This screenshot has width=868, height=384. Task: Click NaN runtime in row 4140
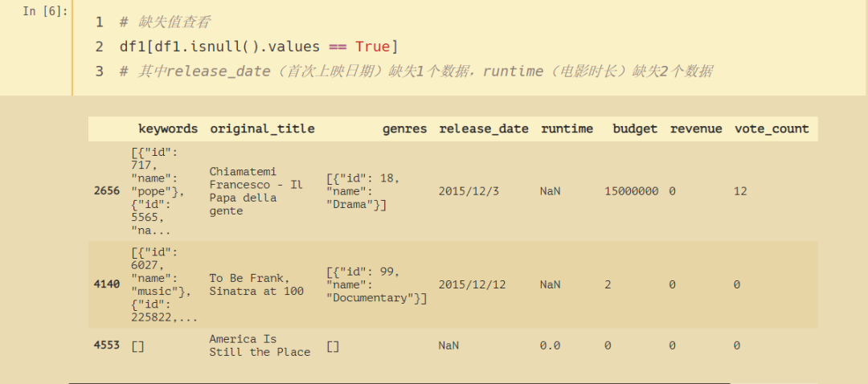(551, 284)
